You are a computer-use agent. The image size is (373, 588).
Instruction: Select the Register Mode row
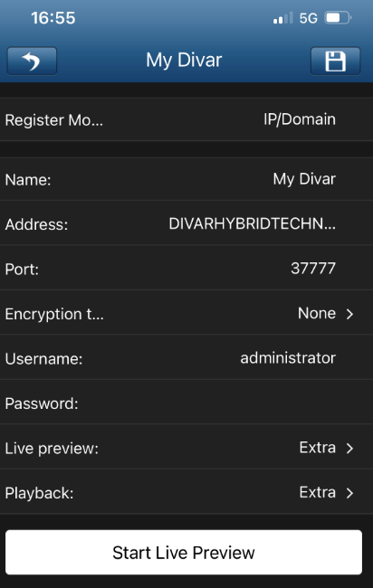[186, 119]
